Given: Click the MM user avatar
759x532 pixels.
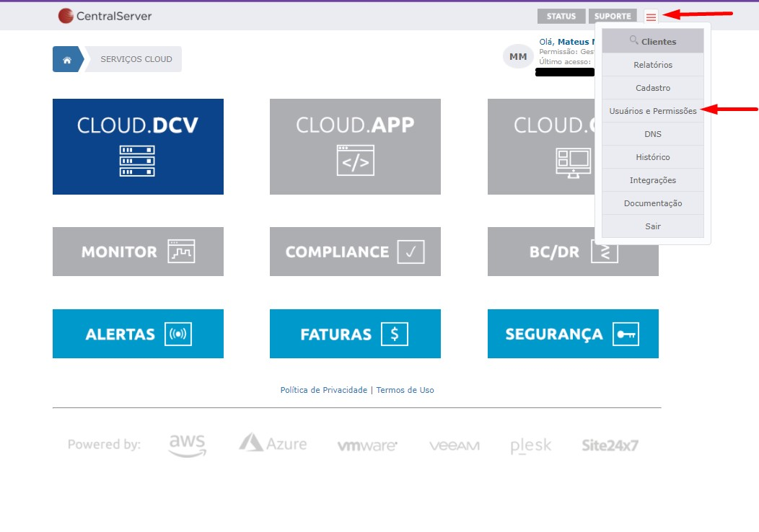Looking at the screenshot, I should 518,56.
